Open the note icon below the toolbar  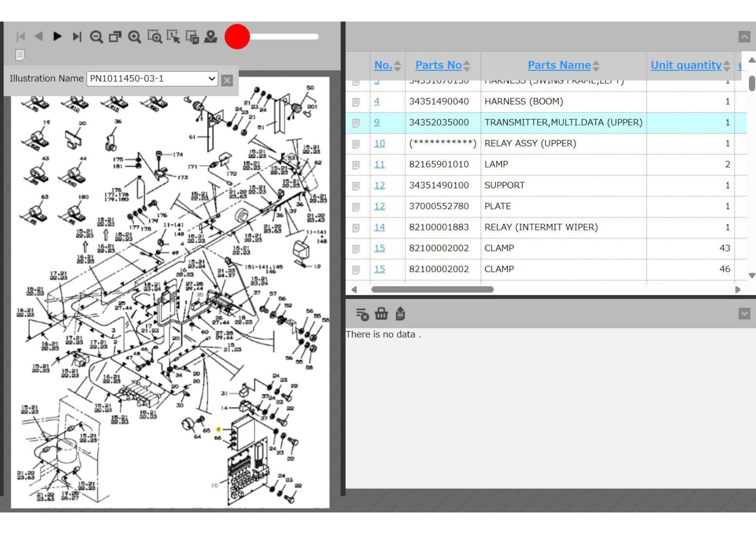pos(20,55)
